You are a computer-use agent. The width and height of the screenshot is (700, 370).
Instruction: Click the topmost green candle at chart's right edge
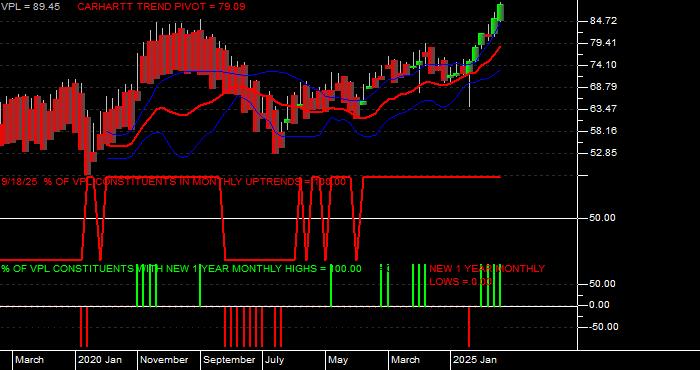pos(501,12)
